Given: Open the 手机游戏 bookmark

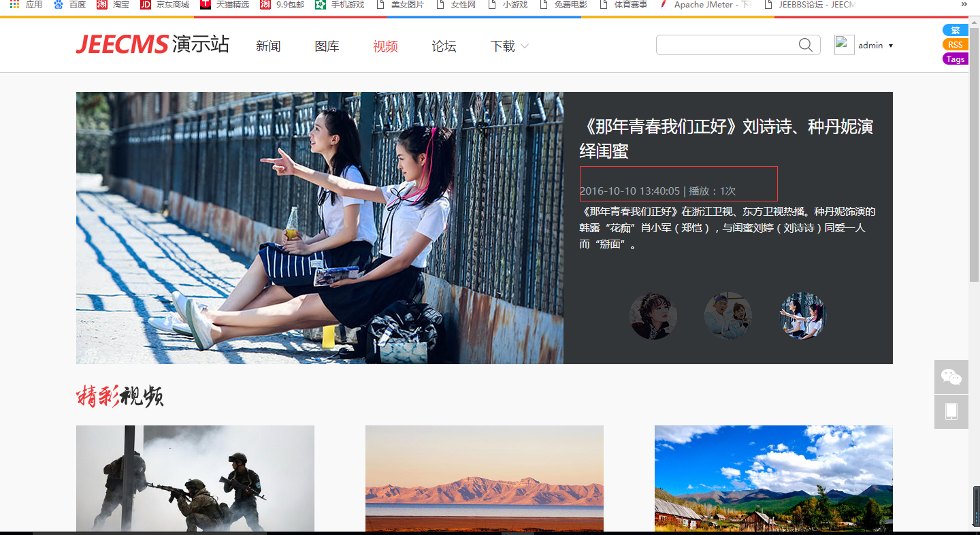Looking at the screenshot, I should [340, 5].
